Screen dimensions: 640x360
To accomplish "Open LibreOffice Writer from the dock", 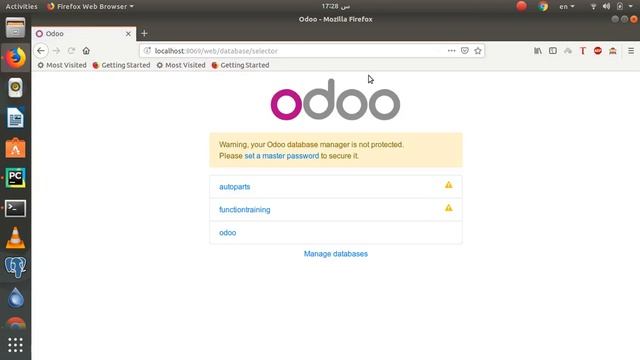I will click(16, 118).
